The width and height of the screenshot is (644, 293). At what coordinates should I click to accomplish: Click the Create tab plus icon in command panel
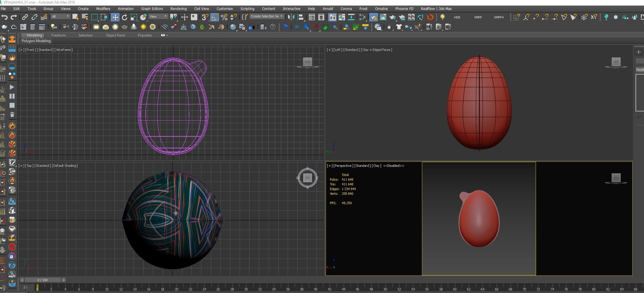(x=638, y=52)
